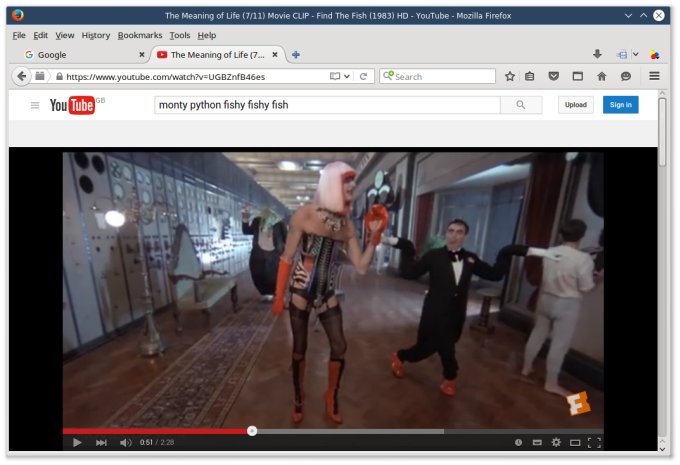This screenshot has height=465, width=680.
Task: Reload the page with the refresh icon
Action: (363, 77)
